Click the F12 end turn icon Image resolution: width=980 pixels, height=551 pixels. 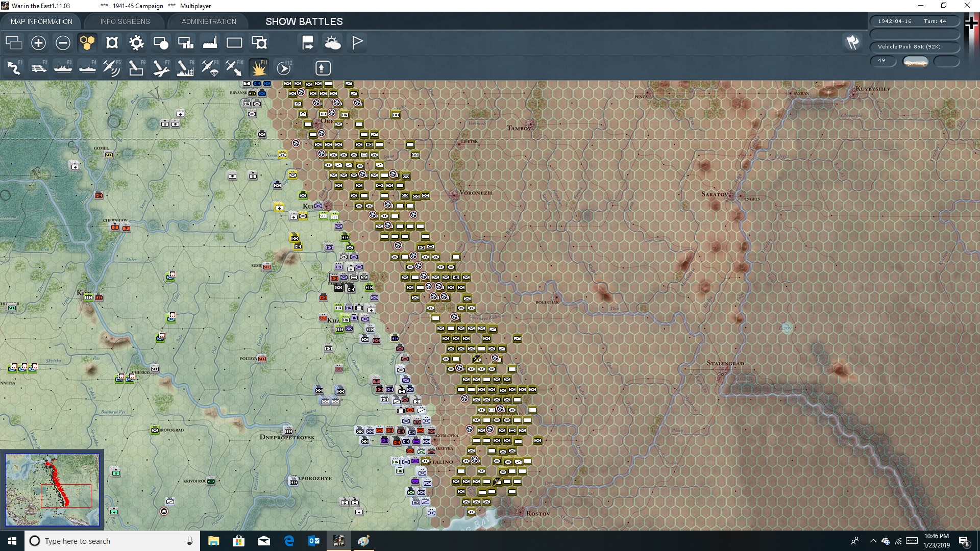(x=284, y=68)
